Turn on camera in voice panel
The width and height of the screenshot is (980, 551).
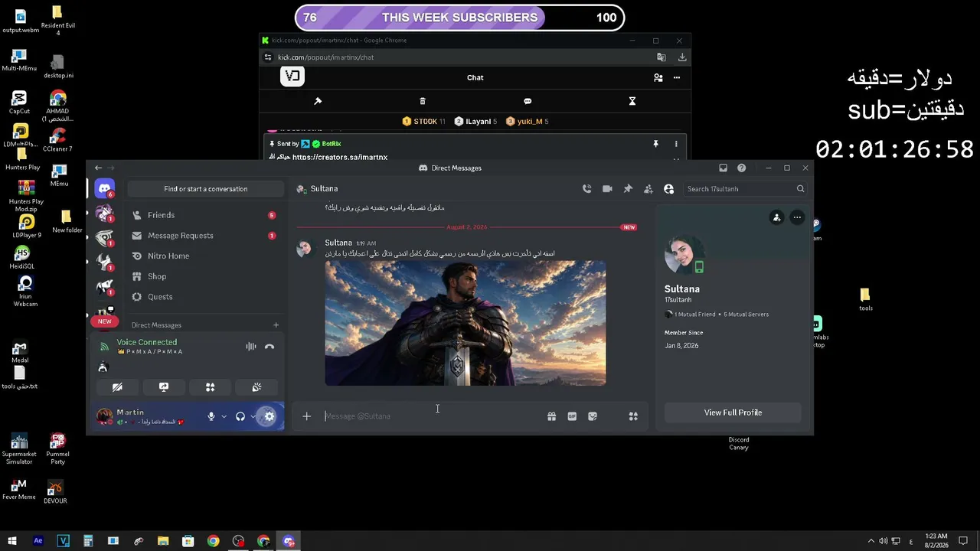coord(117,387)
